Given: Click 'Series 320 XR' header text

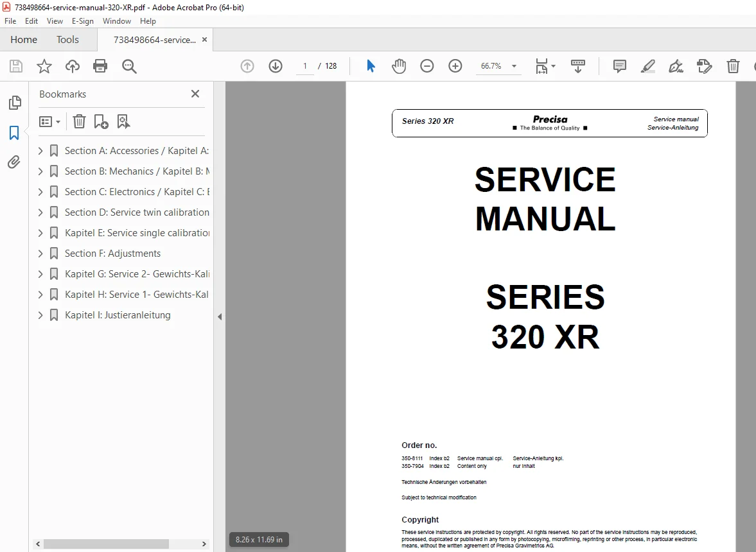Looking at the screenshot, I should (428, 121).
